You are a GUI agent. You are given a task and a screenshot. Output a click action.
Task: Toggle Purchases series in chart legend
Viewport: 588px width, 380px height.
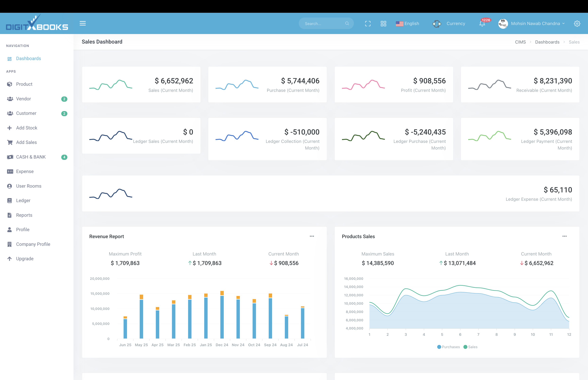point(448,347)
